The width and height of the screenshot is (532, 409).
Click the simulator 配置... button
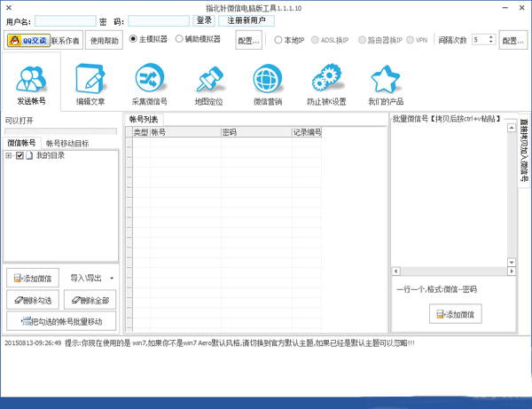click(x=248, y=41)
